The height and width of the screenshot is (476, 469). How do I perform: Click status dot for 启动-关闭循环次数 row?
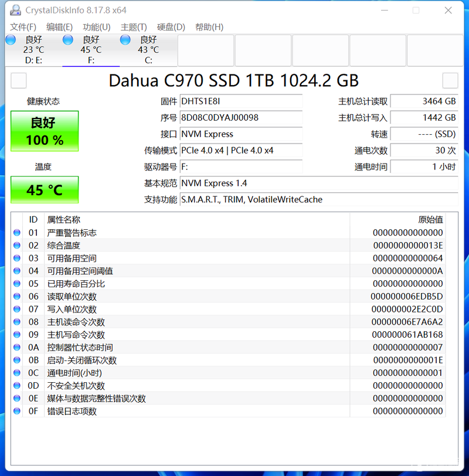point(17,360)
